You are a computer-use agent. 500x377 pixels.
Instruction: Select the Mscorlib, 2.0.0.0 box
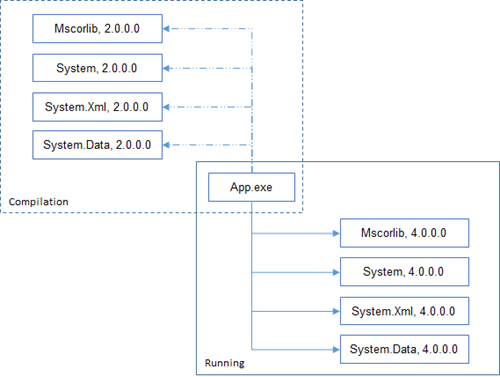click(x=97, y=29)
